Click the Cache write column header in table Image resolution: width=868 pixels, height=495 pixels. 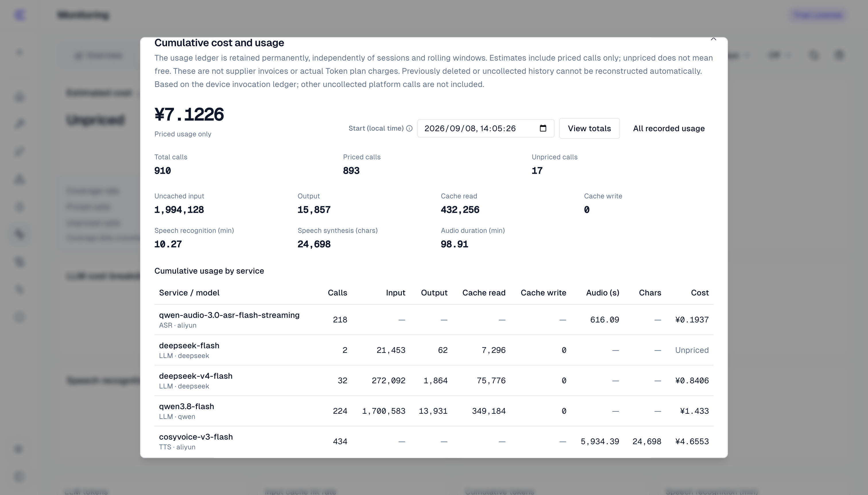[543, 293]
